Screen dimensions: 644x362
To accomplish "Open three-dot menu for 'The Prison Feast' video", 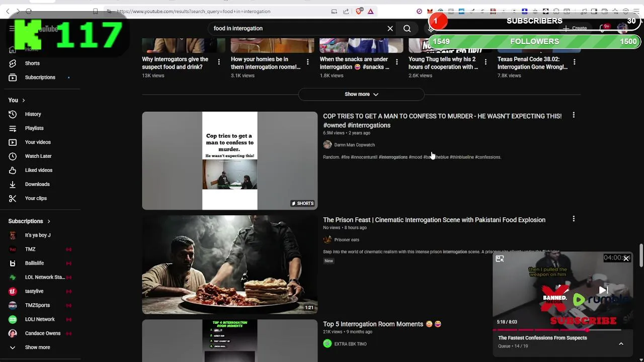I will (x=574, y=219).
